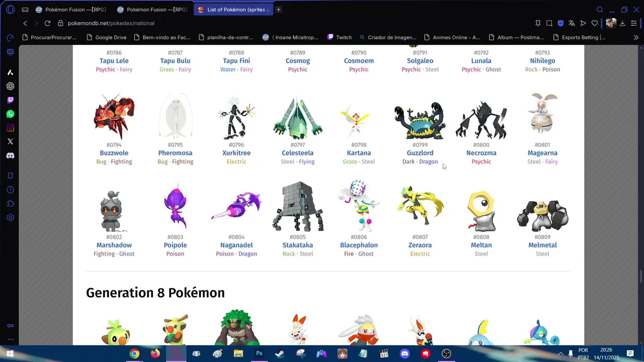Switch to the second Pokémon Fusion tab

point(153,10)
